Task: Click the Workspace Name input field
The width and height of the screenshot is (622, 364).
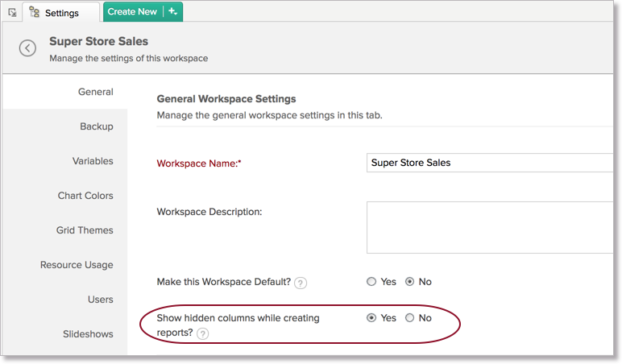Action: coord(491,163)
